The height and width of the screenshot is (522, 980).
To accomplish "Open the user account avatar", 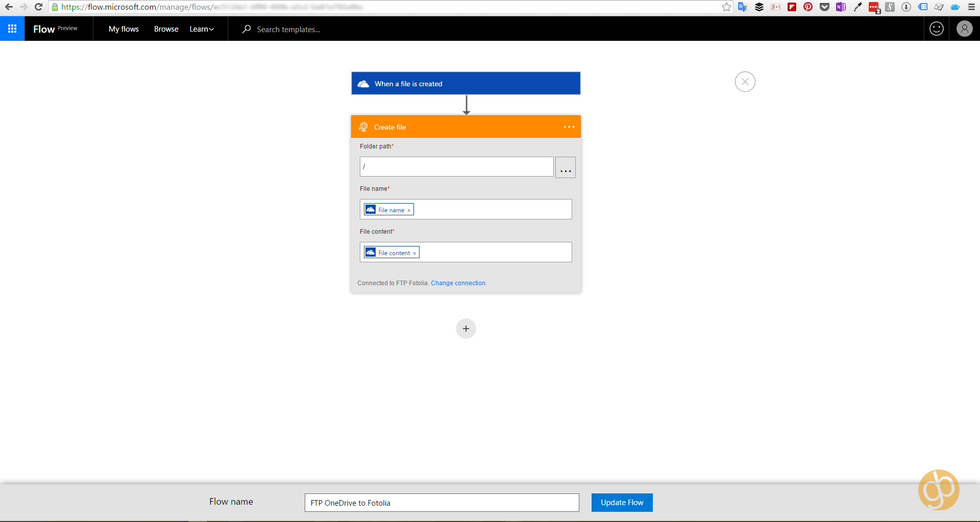I will point(964,29).
